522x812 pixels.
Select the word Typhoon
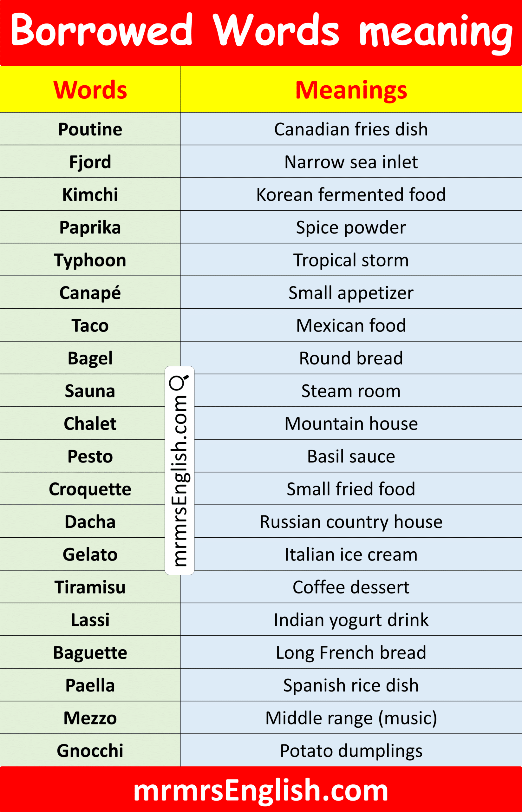click(x=90, y=260)
